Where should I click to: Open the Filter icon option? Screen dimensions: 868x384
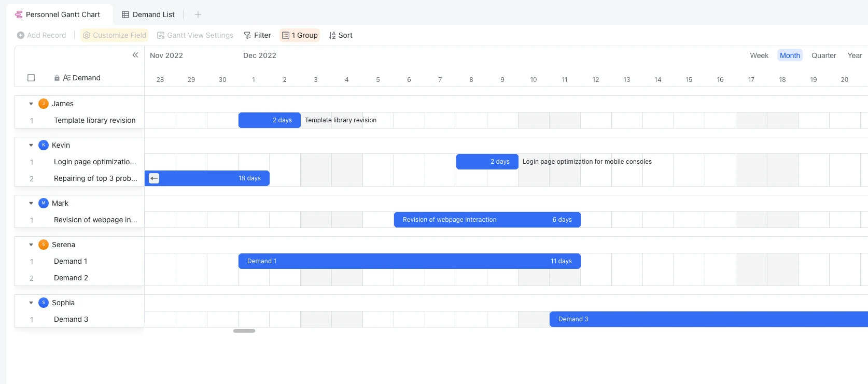click(247, 35)
